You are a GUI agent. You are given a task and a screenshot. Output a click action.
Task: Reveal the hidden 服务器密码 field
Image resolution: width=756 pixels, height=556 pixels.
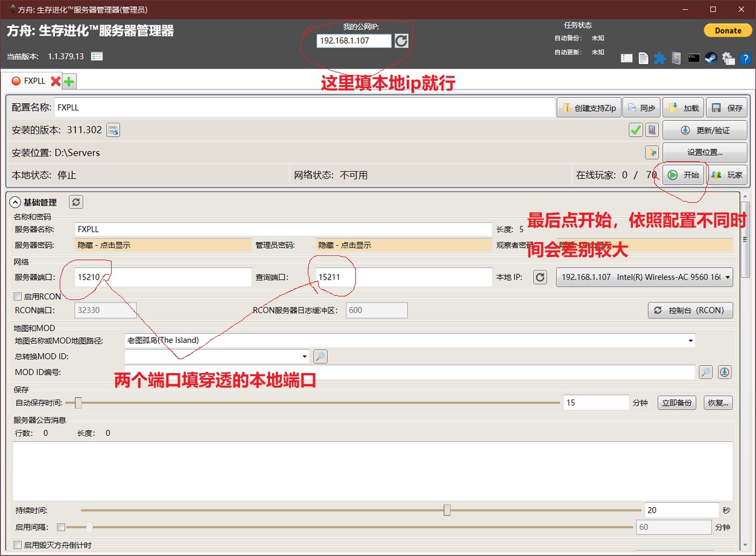point(162,245)
